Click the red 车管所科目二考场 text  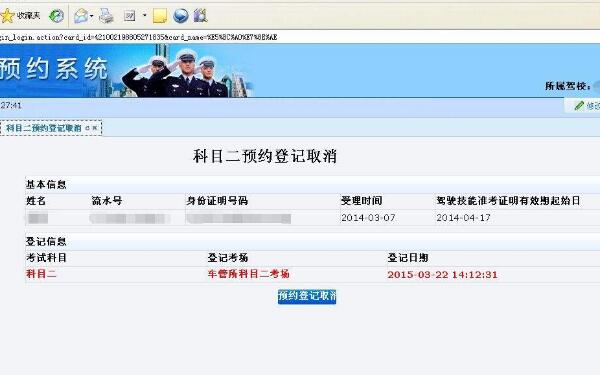tap(248, 274)
